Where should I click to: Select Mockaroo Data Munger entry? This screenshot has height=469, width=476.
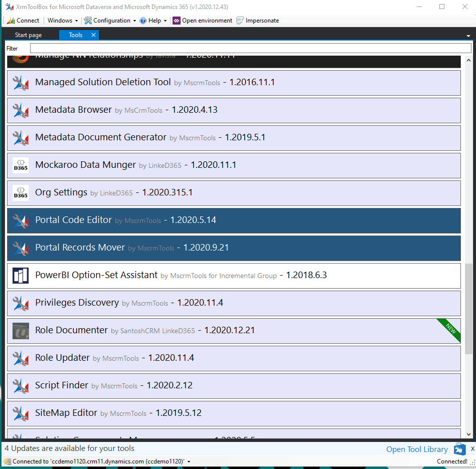(234, 165)
